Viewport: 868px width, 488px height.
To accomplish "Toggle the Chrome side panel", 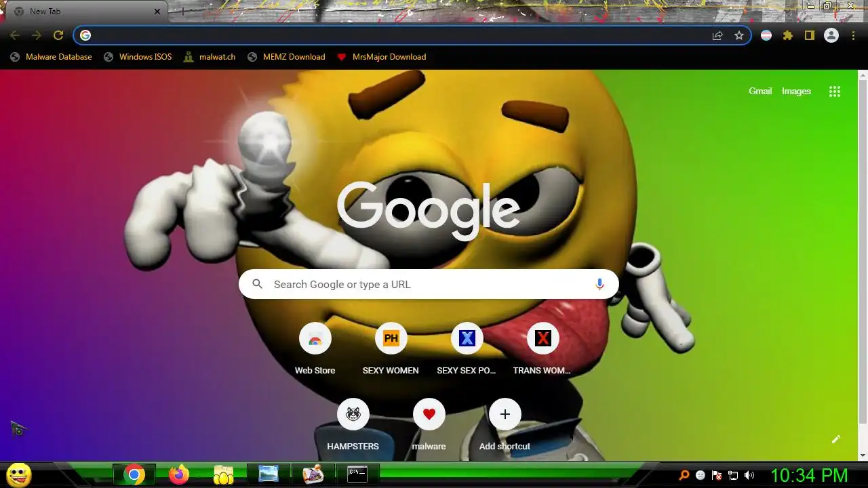I will pos(810,35).
